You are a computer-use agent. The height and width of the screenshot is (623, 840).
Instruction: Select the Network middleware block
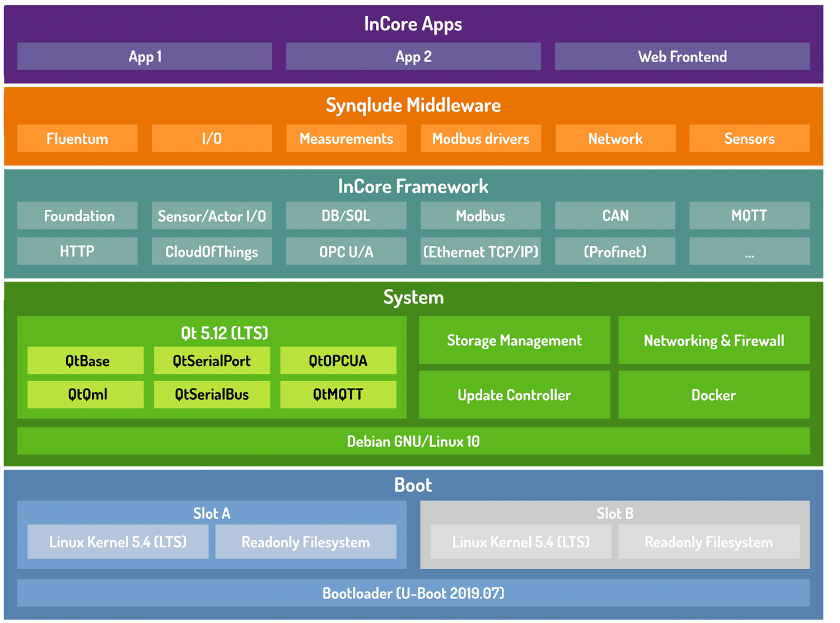point(615,138)
